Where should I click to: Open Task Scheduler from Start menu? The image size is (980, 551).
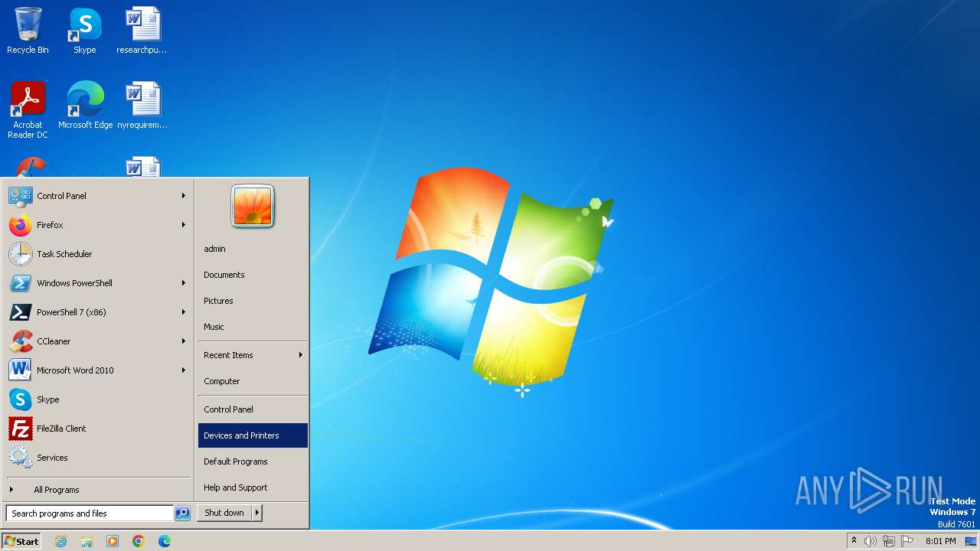(x=98, y=254)
